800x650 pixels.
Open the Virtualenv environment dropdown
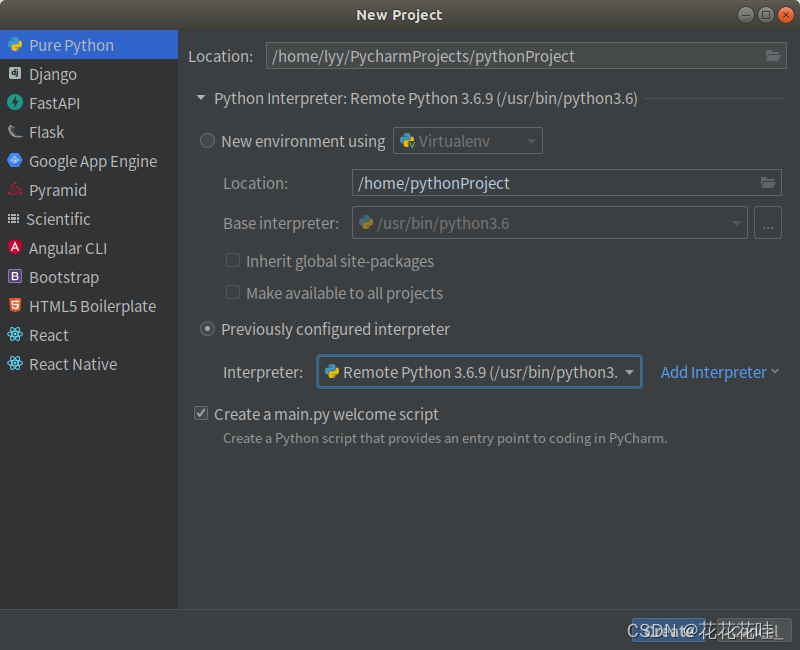pos(468,141)
